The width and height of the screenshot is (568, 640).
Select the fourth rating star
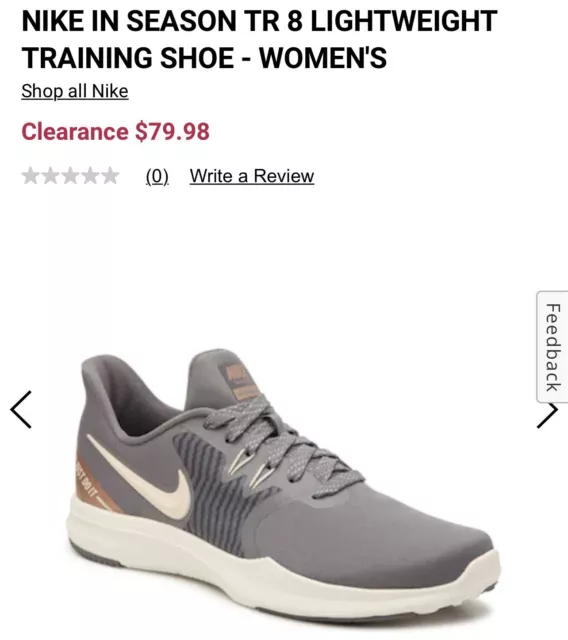coord(90,176)
